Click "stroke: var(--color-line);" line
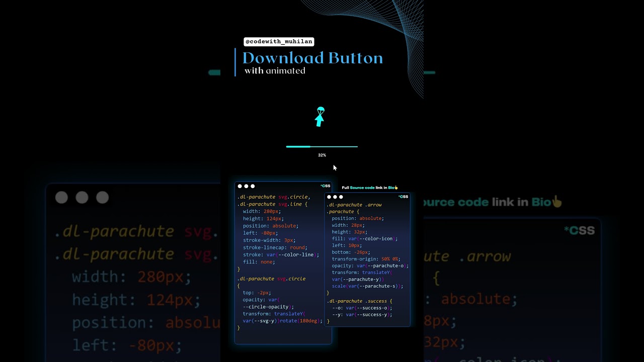 pyautogui.click(x=281, y=255)
